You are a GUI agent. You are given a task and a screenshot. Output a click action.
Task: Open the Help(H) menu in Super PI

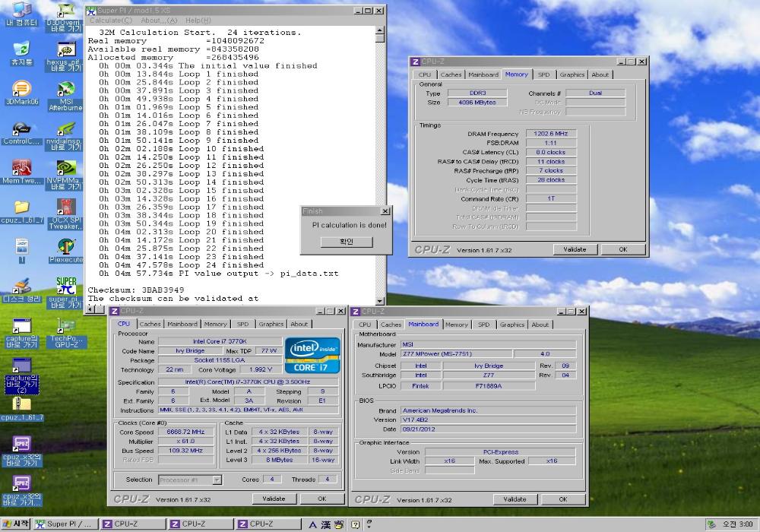pos(198,21)
